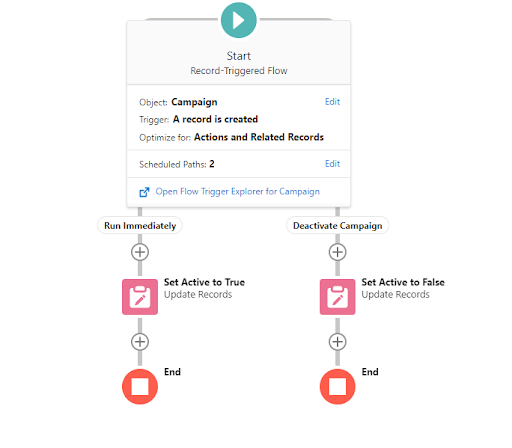
Task: Add element below Deactivate Campaign label
Action: [x=337, y=252]
